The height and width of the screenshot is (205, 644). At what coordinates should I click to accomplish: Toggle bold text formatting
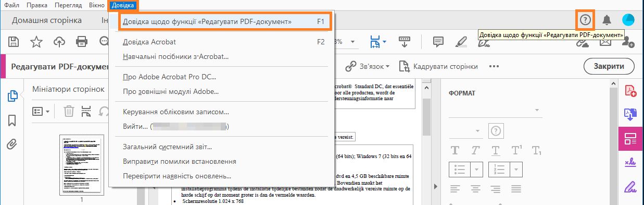(x=456, y=150)
